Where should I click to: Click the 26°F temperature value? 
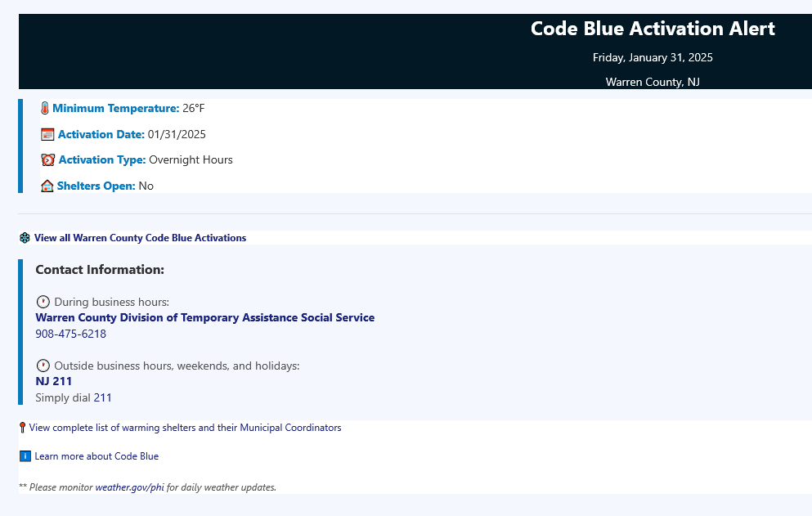(194, 108)
